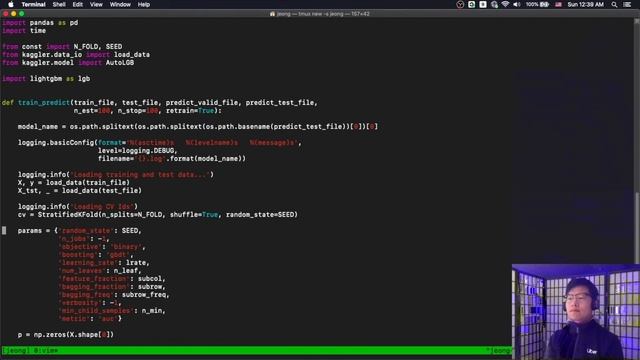
Task: Click 'model_name' at the start of the splitext assignment
Action: click(38, 127)
